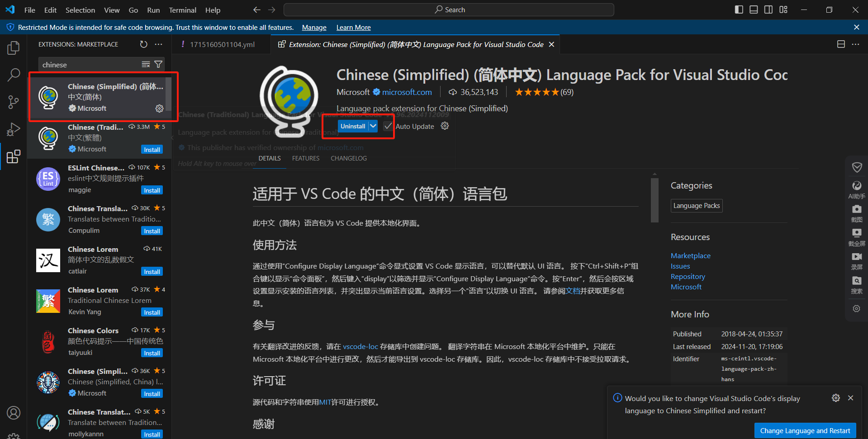Click the 录屏 screen record icon
This screenshot has height=439, width=868.
click(x=857, y=261)
